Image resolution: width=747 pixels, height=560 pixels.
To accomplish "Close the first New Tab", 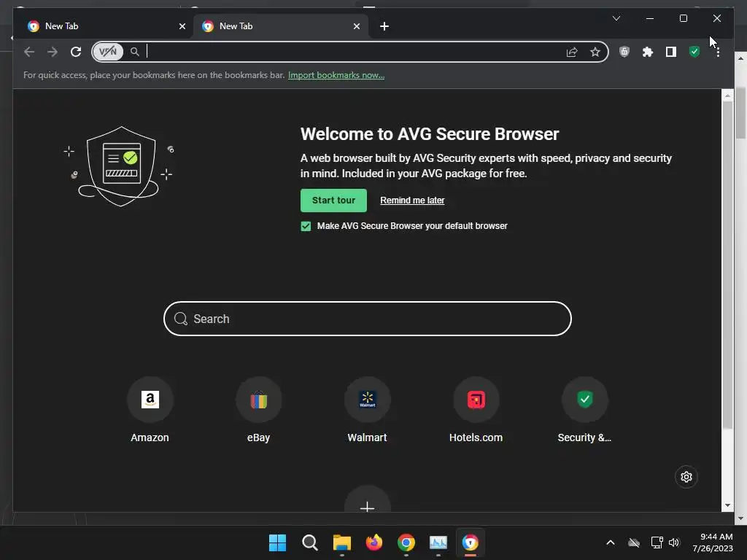I will pyautogui.click(x=182, y=26).
